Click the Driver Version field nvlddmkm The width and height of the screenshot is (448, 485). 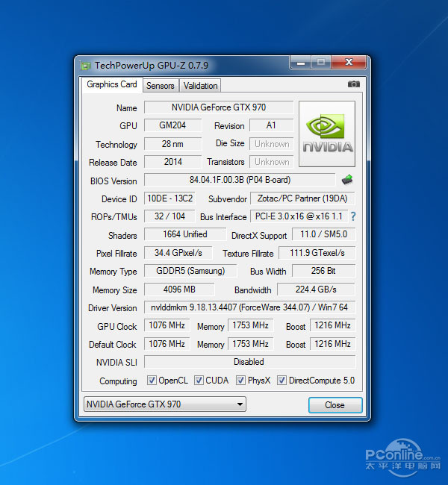pyautogui.click(x=249, y=307)
